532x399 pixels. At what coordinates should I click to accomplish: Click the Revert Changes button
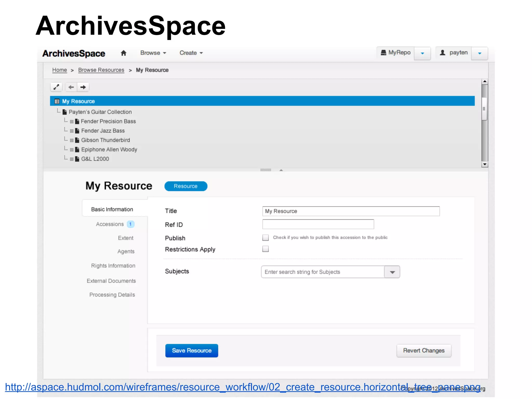tap(424, 351)
